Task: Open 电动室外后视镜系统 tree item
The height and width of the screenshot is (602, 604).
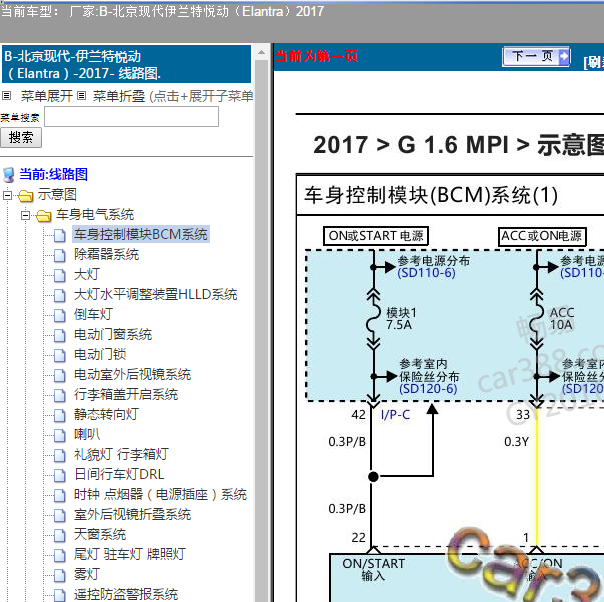Action: (133, 374)
